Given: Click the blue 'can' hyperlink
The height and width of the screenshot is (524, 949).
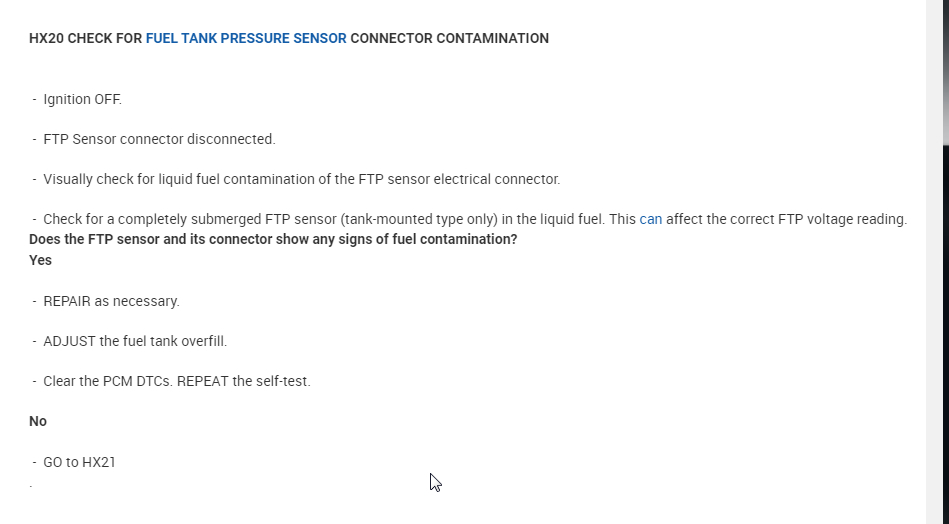Looking at the screenshot, I should [650, 220].
